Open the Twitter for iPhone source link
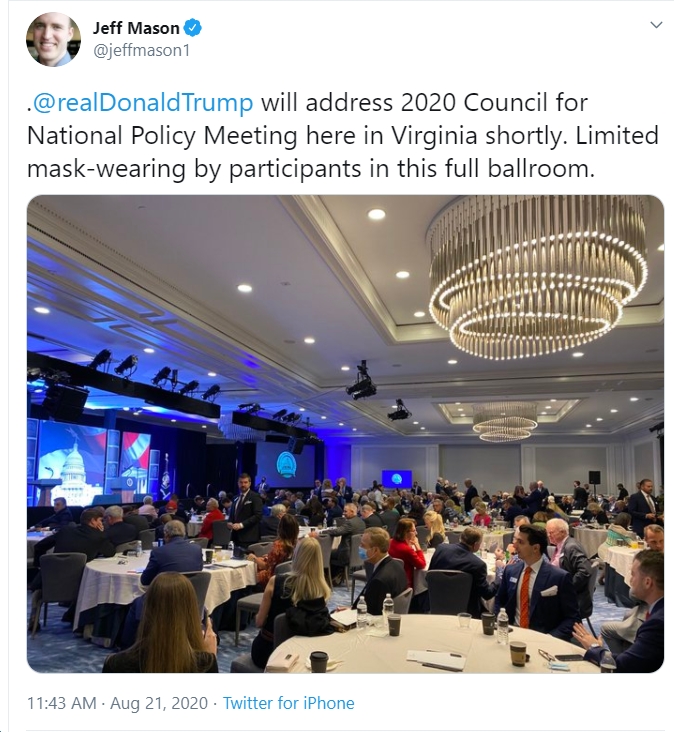The width and height of the screenshot is (674, 732). [x=288, y=703]
